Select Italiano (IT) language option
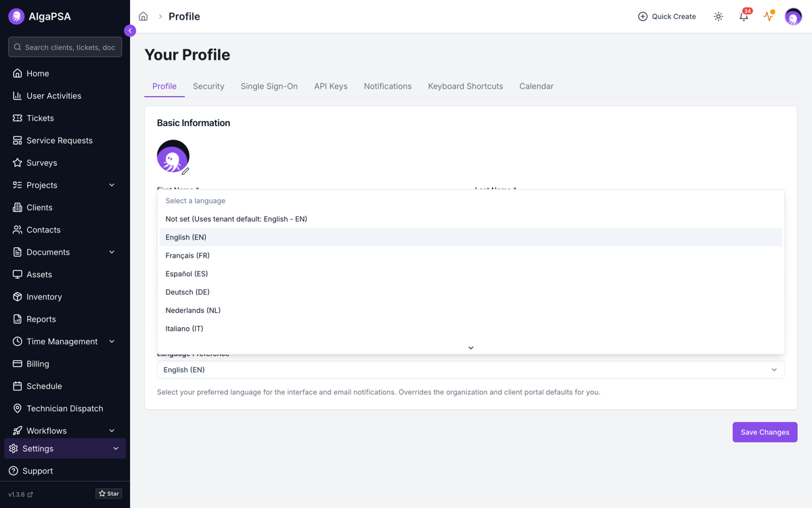Screen dimensions: 812x508 470,329
